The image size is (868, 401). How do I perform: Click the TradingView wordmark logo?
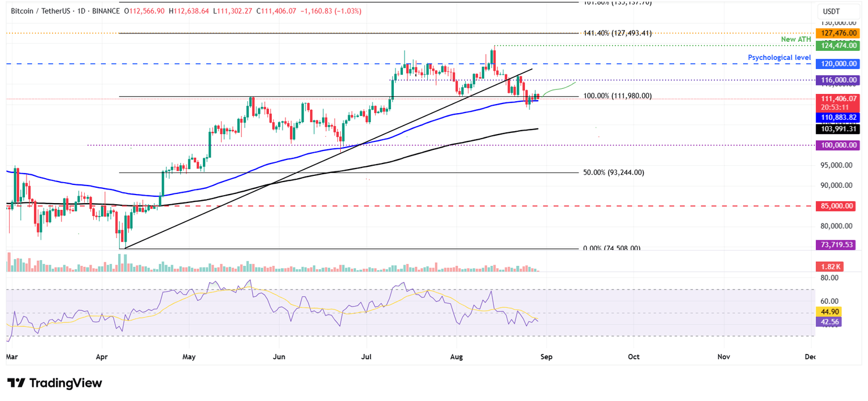[x=68, y=383]
